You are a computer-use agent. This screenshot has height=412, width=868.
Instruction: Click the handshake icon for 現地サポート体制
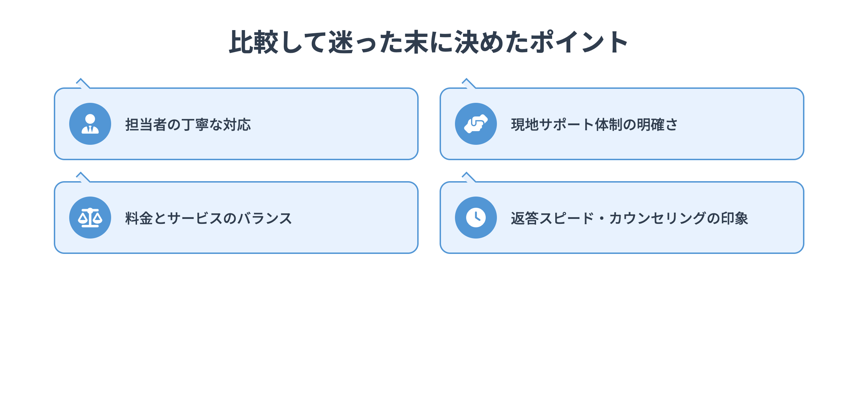476,124
